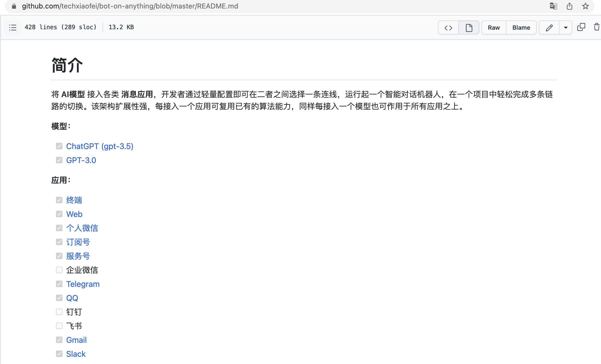Open the Blame view

pyautogui.click(x=521, y=28)
